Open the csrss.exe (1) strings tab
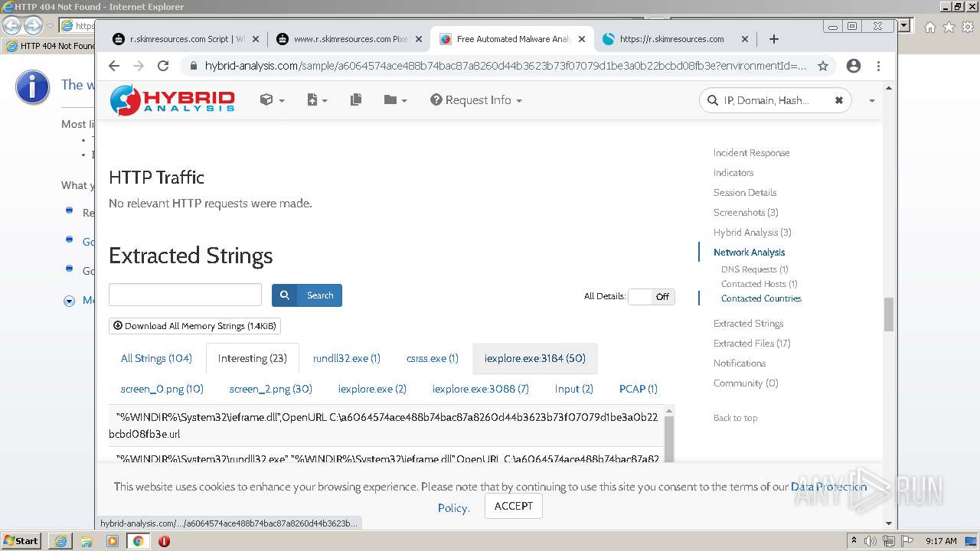 433,358
